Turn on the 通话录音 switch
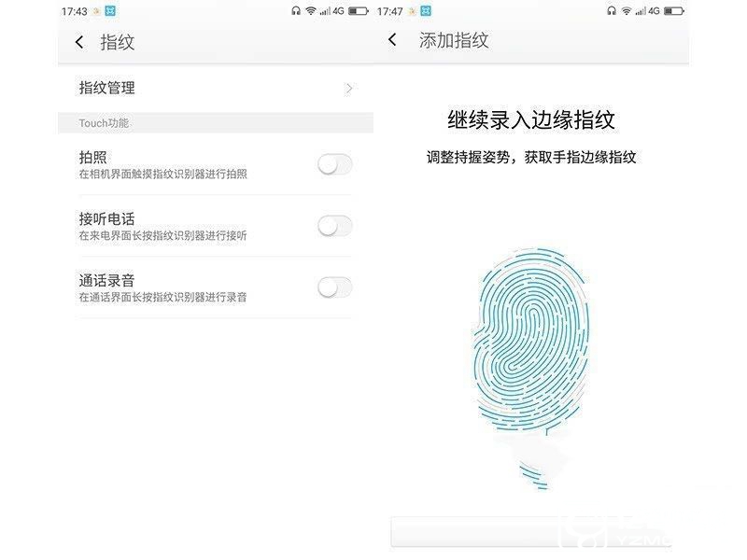This screenshot has width=747, height=560. click(335, 287)
